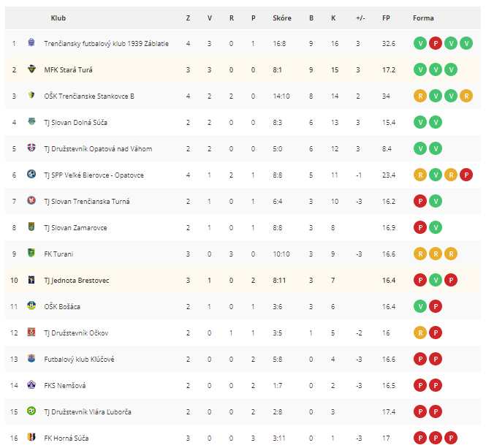Image resolution: width=486 pixels, height=448 pixels.
Task: Click the last green V badge for Stará Turá
Action: 451,69
